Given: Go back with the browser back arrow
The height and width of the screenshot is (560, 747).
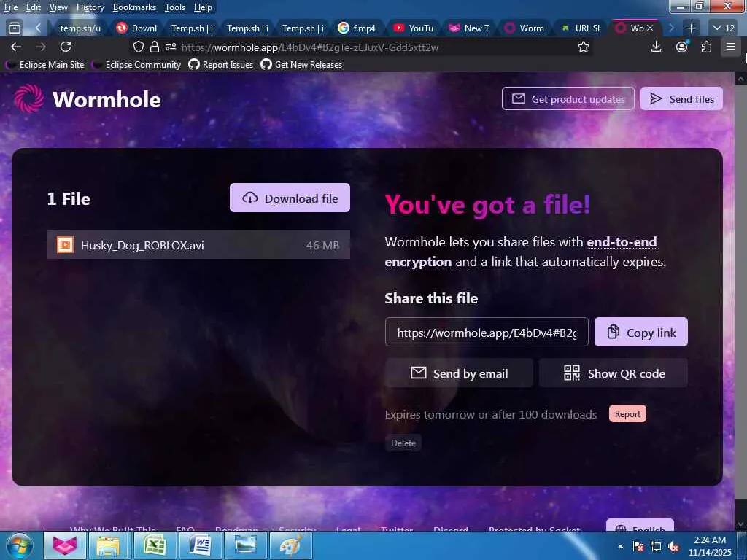Looking at the screenshot, I should pos(16,47).
